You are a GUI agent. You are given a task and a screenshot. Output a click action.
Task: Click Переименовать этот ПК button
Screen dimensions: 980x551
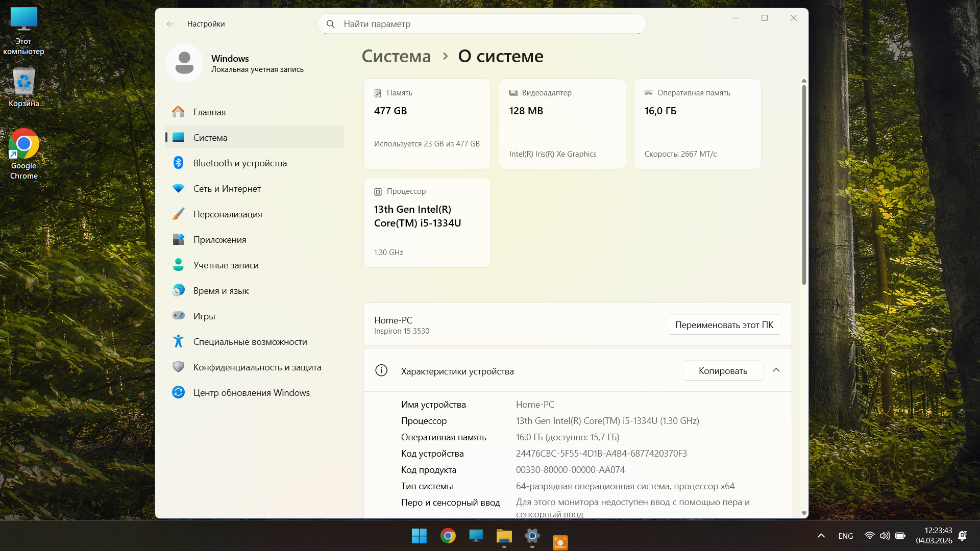pyautogui.click(x=724, y=325)
